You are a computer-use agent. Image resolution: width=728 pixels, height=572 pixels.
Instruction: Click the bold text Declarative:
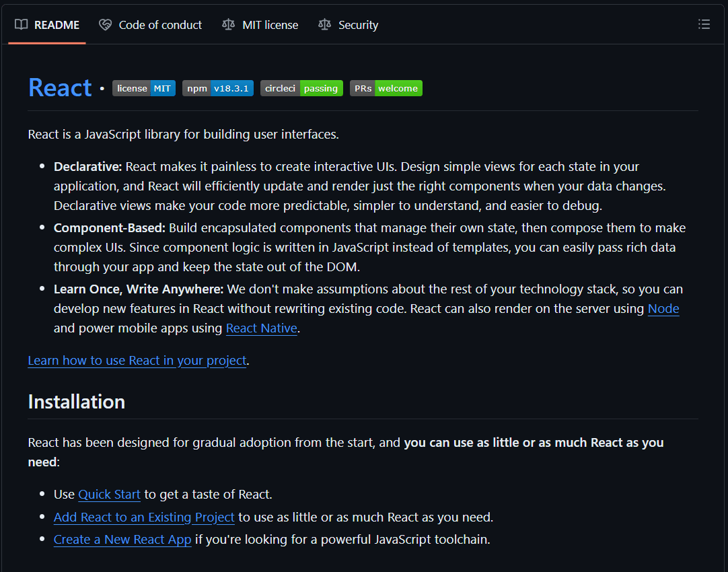tap(87, 167)
